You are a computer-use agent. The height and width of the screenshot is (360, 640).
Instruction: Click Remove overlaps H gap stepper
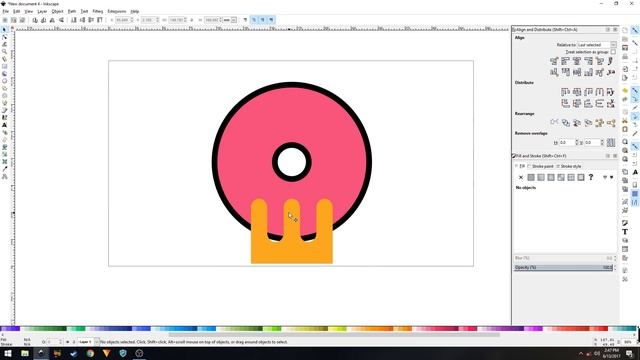click(577, 142)
